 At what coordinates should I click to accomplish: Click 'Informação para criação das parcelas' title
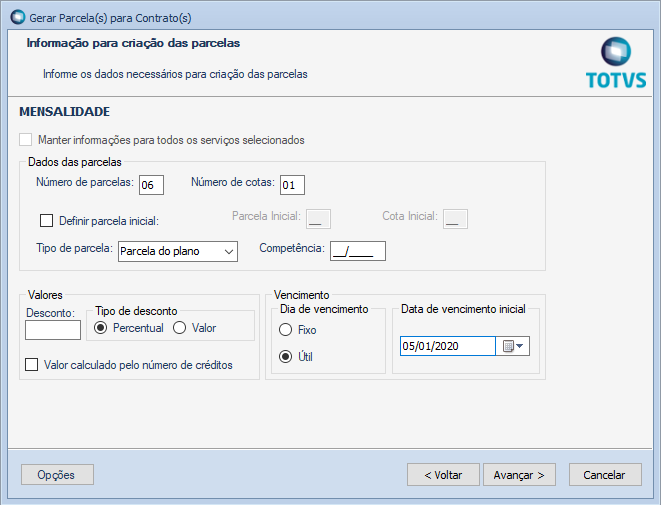133,43
